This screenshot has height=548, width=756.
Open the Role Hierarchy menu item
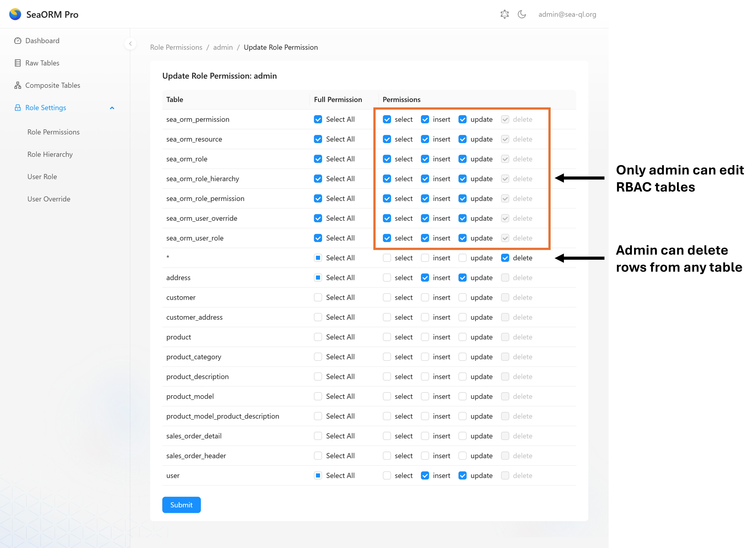(50, 154)
